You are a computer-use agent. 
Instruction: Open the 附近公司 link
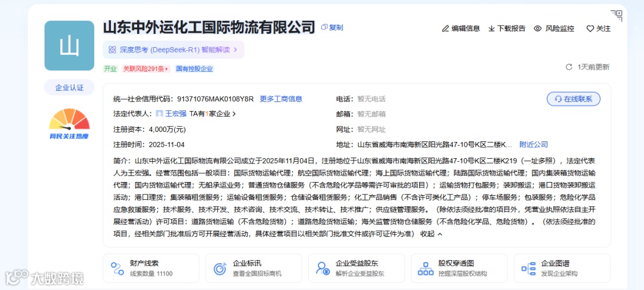click(534, 144)
